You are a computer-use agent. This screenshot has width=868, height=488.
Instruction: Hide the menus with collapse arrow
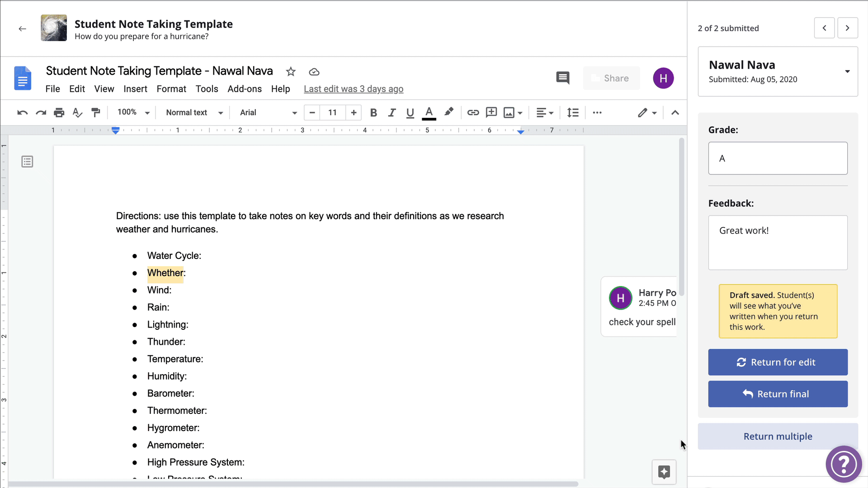[675, 113]
